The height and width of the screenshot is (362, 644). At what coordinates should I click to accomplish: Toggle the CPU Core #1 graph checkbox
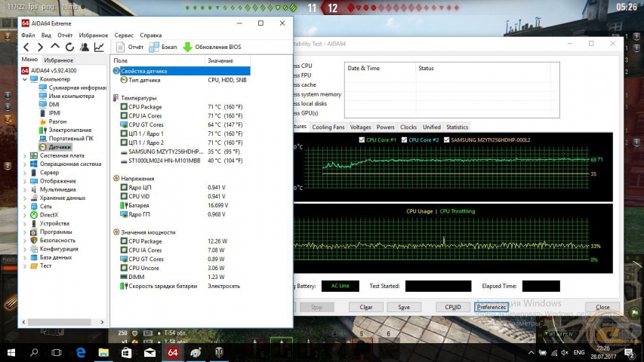coord(362,140)
